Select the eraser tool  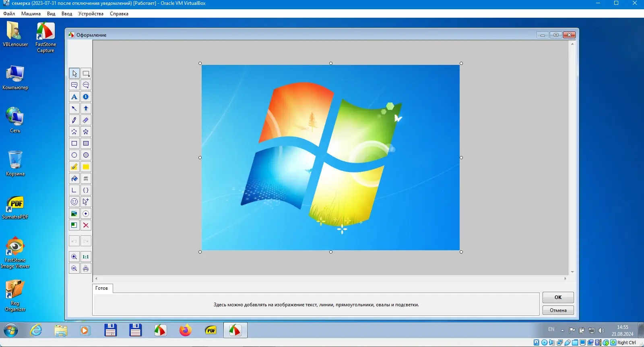click(x=86, y=120)
